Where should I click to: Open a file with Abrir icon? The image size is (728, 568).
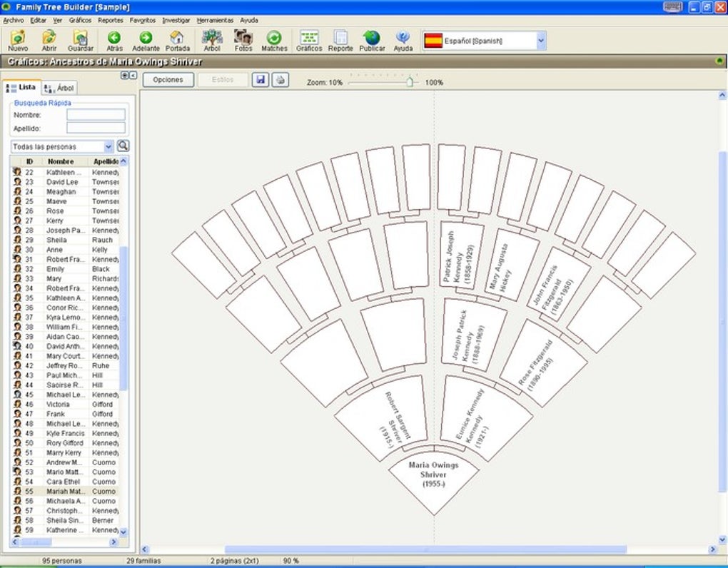tap(49, 41)
